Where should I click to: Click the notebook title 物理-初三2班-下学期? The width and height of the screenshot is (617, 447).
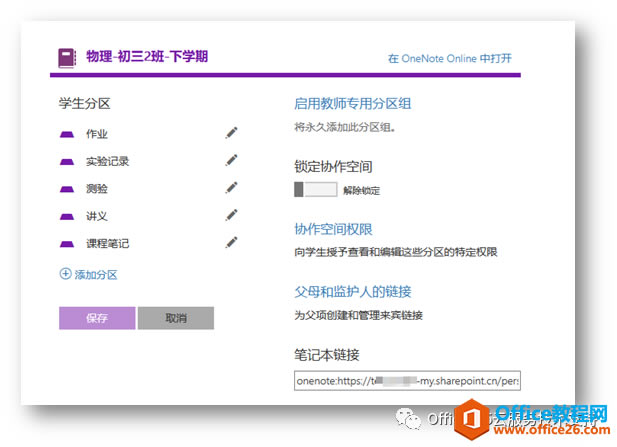[x=147, y=56]
